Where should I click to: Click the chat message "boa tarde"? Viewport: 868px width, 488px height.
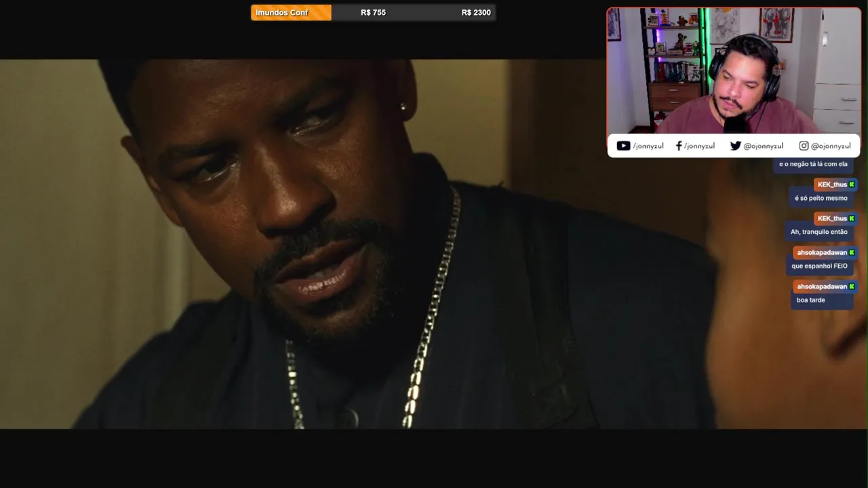point(811,300)
